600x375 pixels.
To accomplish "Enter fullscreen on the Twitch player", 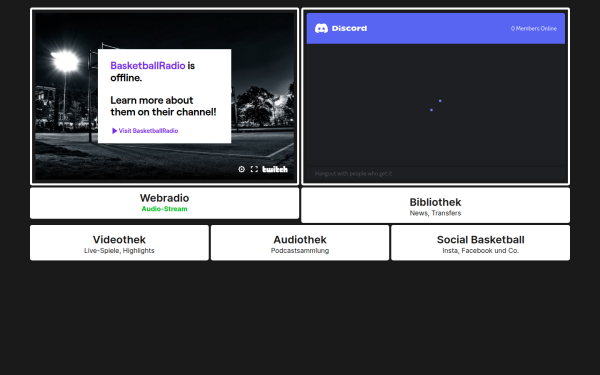I will [x=254, y=169].
